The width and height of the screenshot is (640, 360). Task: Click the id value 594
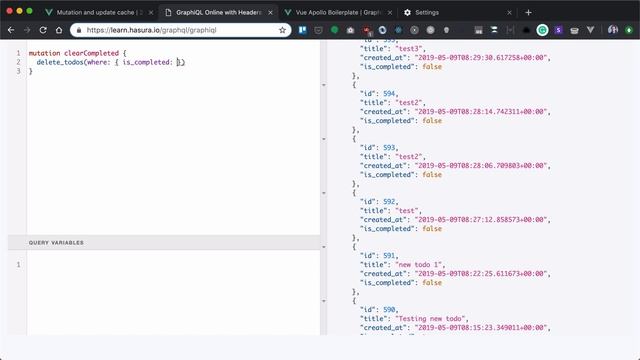(x=389, y=93)
